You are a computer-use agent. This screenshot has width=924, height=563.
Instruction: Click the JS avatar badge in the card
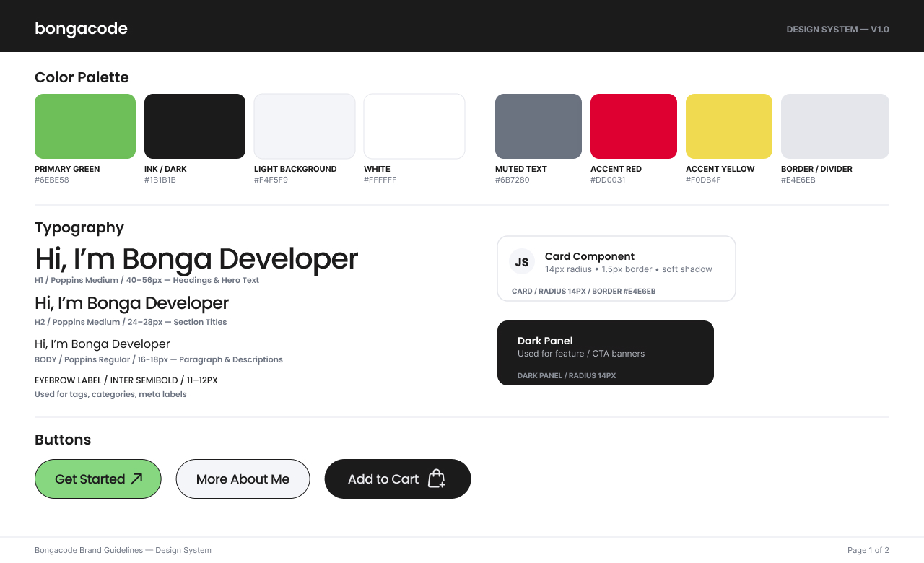522,262
